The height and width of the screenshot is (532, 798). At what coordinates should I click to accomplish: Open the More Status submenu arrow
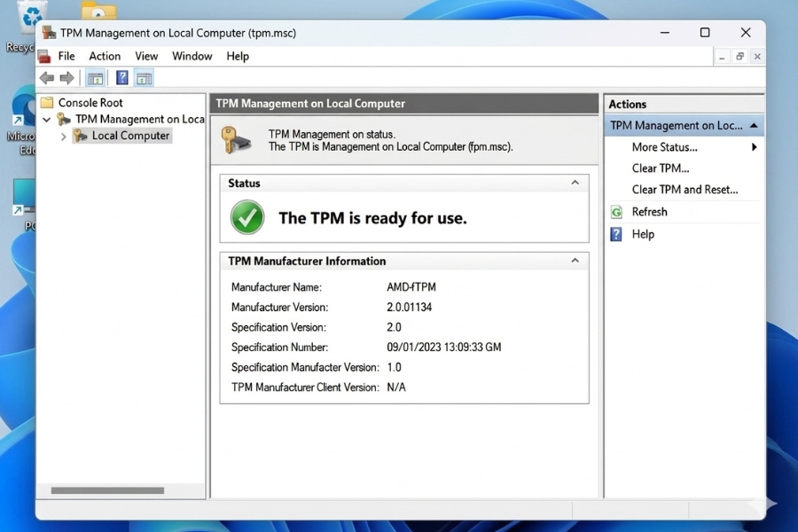tap(755, 147)
